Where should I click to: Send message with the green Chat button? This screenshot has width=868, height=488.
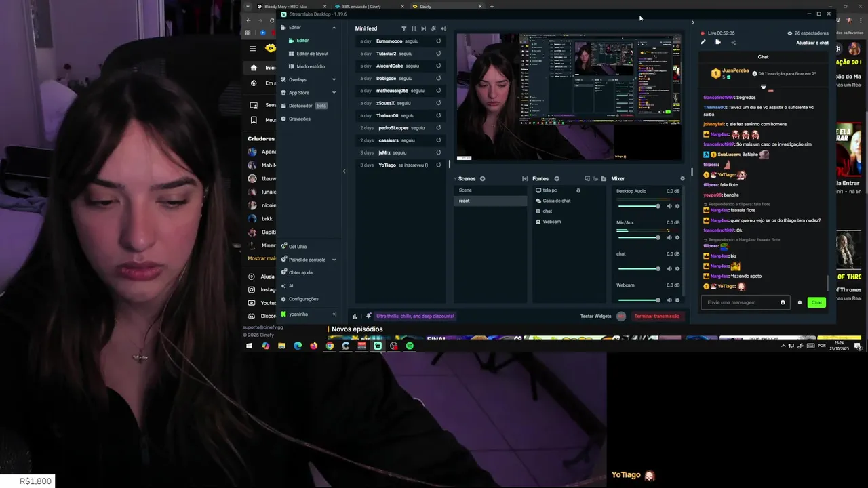816,302
